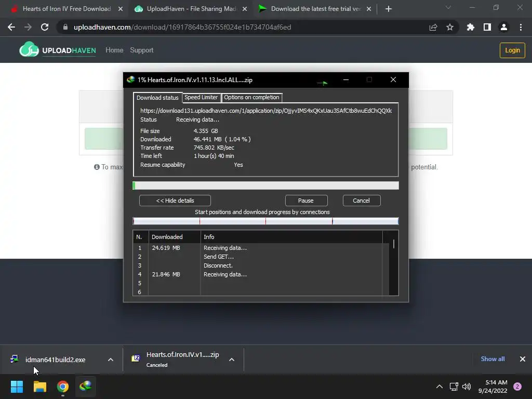532x399 pixels.
Task: Click the address bar URL
Action: tap(182, 27)
